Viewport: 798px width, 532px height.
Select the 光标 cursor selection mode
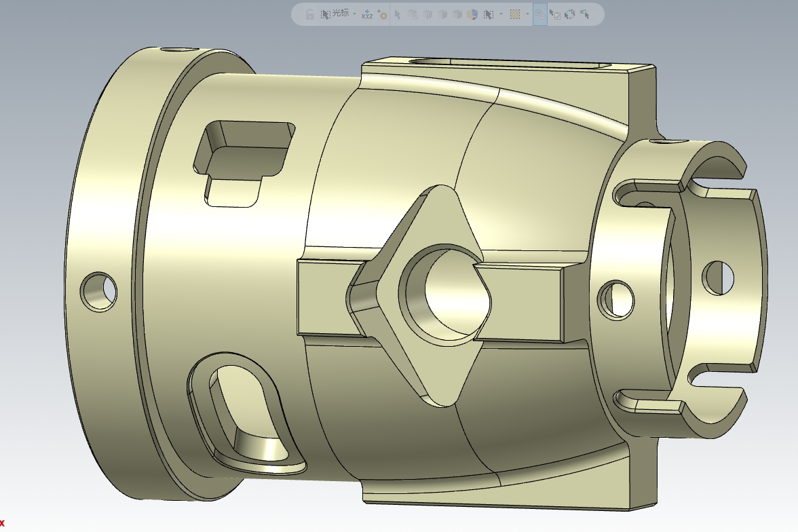[x=335, y=14]
